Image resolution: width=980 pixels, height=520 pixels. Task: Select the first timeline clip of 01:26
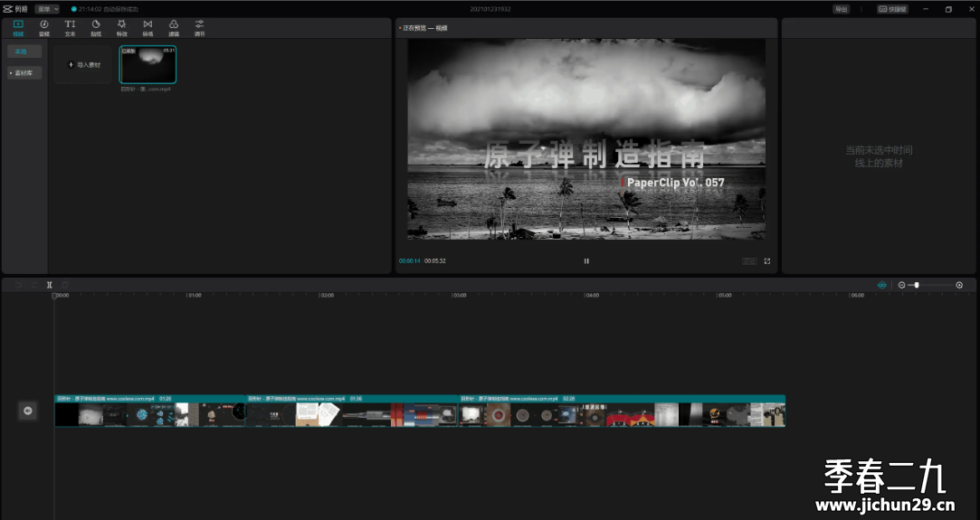pyautogui.click(x=150, y=411)
